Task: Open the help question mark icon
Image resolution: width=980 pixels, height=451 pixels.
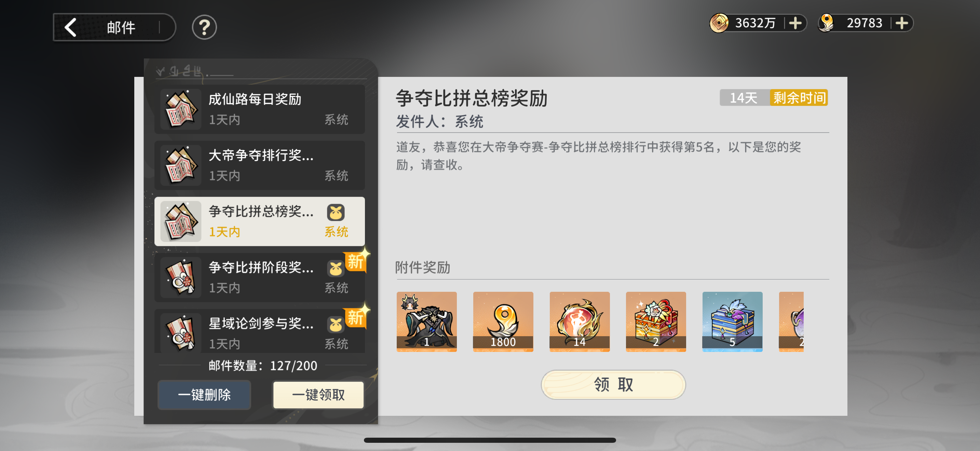Action: click(x=204, y=27)
